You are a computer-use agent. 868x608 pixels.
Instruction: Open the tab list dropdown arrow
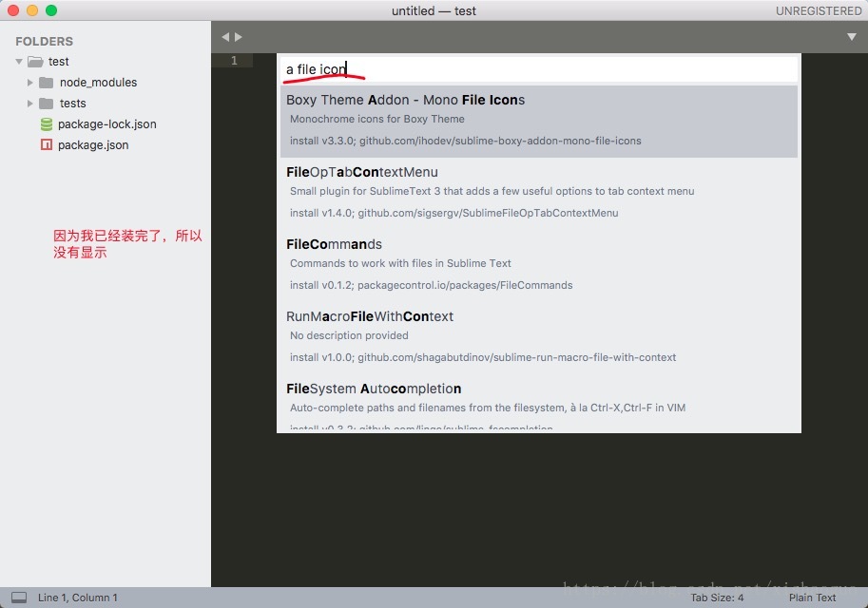[x=852, y=37]
